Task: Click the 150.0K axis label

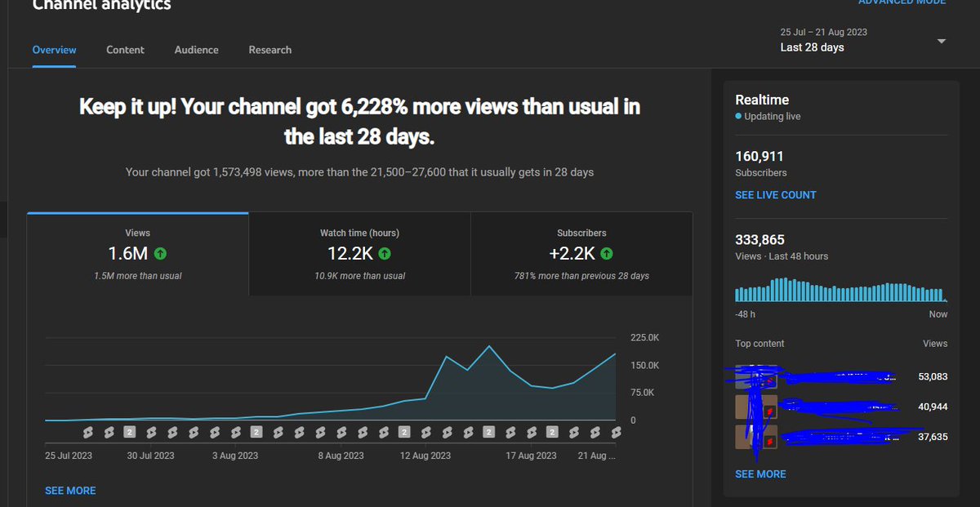Action: point(645,365)
